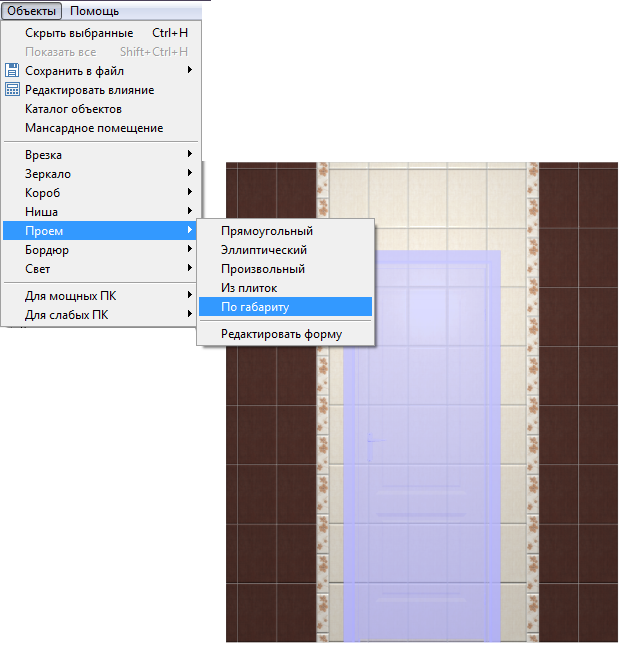
Task: Select Мансардное помещение entry
Action: [x=101, y=128]
